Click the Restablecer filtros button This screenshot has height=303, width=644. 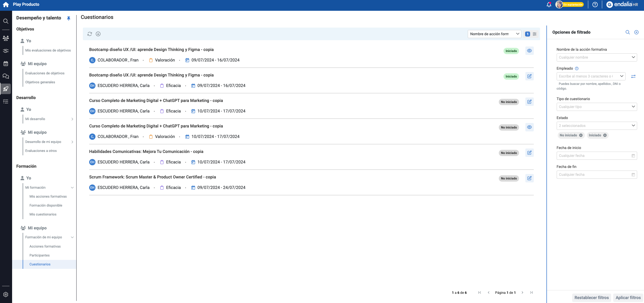coord(591,297)
